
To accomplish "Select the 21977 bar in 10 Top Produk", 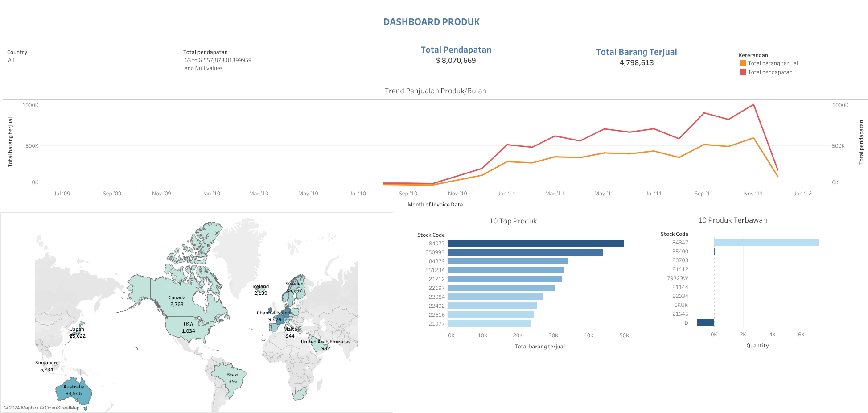I will pyautogui.click(x=490, y=324).
